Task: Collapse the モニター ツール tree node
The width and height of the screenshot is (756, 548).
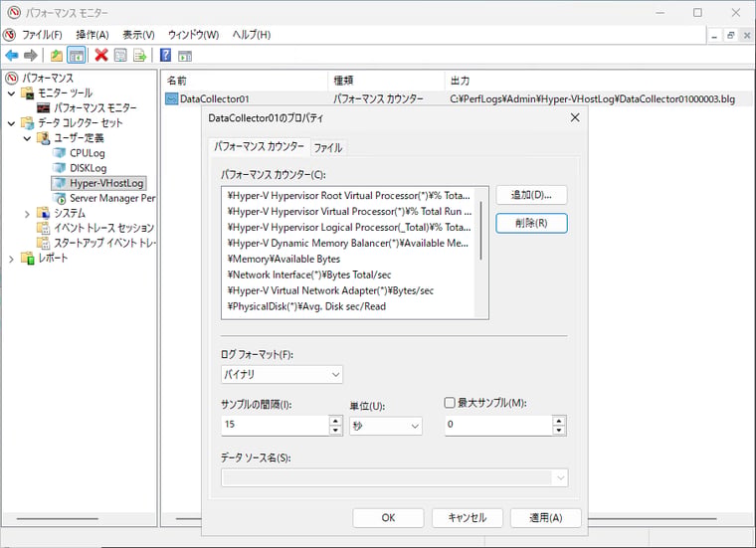Action: [x=12, y=93]
